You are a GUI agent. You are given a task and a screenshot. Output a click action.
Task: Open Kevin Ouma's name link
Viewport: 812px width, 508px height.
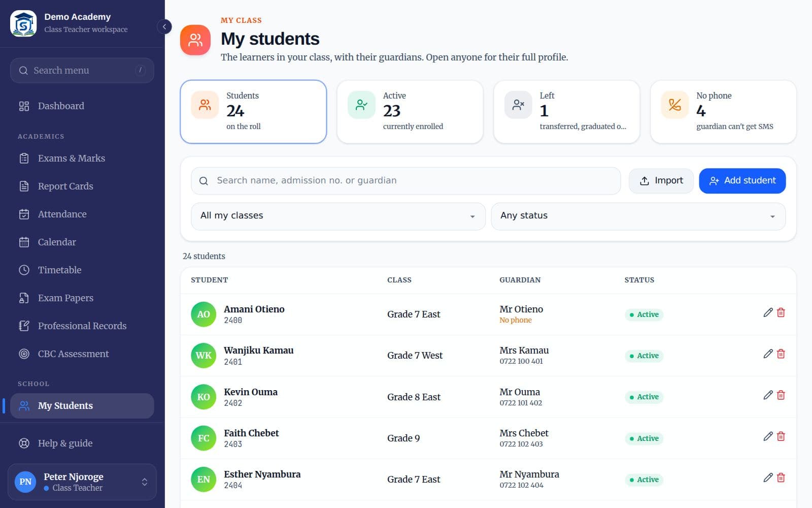point(251,392)
